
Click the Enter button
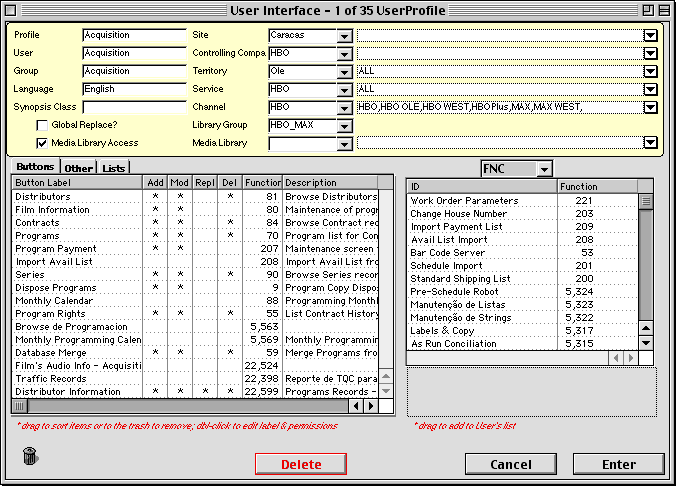coord(619,464)
